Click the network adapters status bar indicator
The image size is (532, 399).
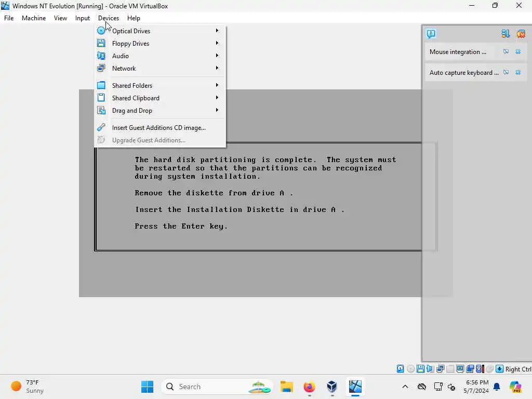(x=440, y=369)
